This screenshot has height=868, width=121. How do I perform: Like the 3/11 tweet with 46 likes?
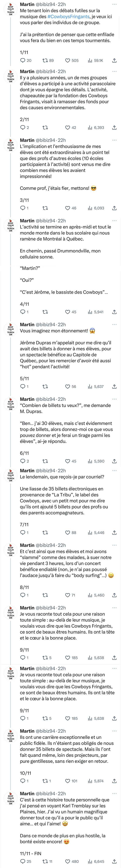71,208
